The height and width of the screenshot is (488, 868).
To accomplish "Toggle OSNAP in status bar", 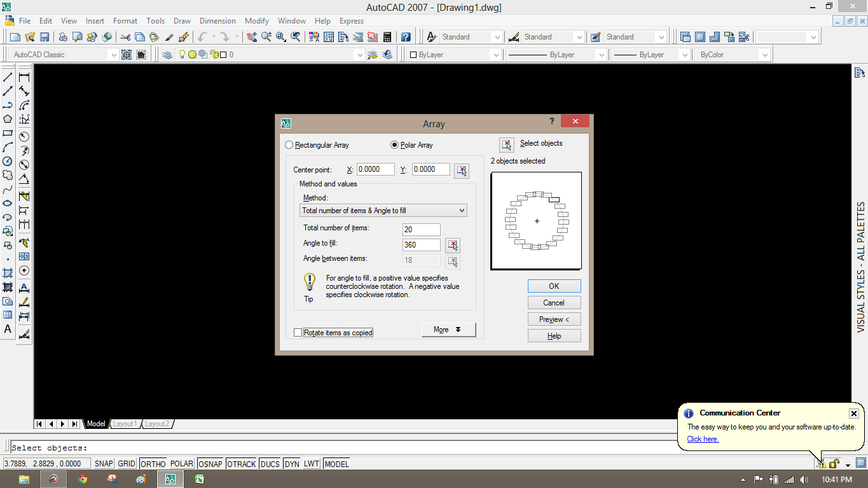I will click(x=210, y=464).
